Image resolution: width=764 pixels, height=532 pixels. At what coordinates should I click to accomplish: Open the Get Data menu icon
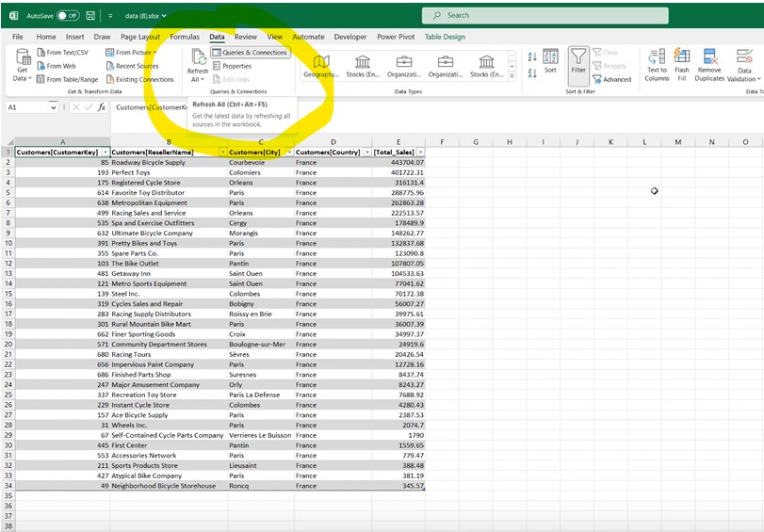click(23, 58)
